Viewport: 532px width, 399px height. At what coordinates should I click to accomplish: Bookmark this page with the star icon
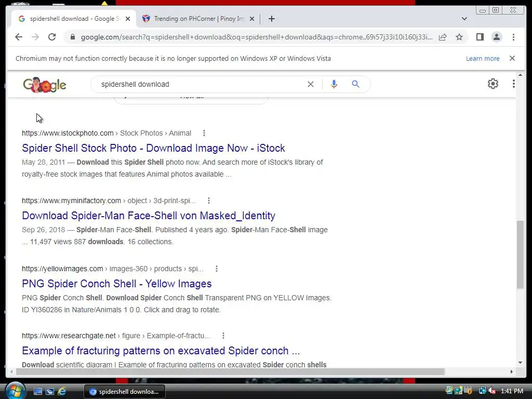pos(459,37)
